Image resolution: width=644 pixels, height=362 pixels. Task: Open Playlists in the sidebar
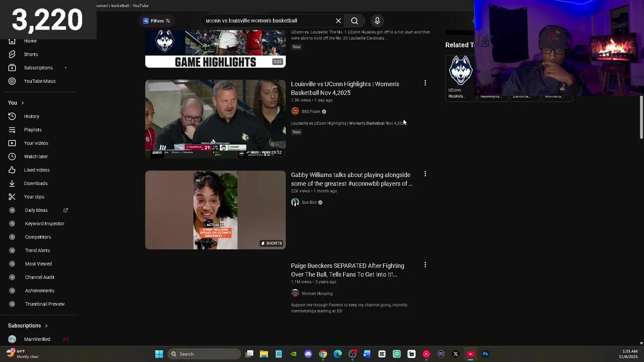point(32,130)
